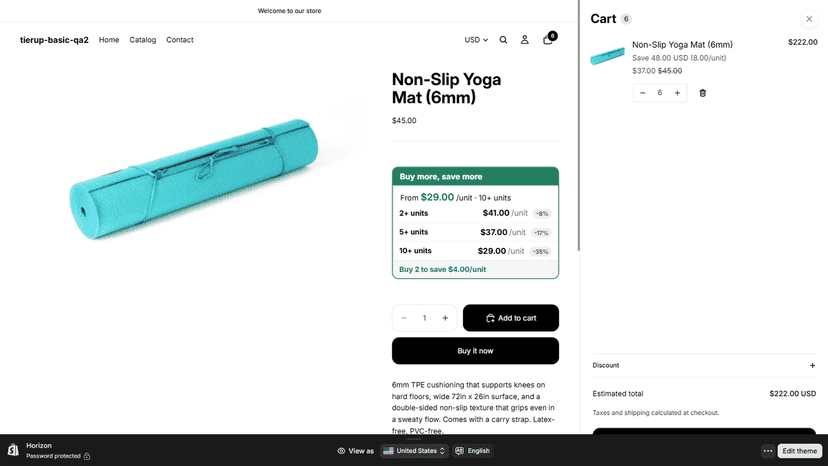Open the English language selector
Screen dimensions: 828x466
pos(473,451)
